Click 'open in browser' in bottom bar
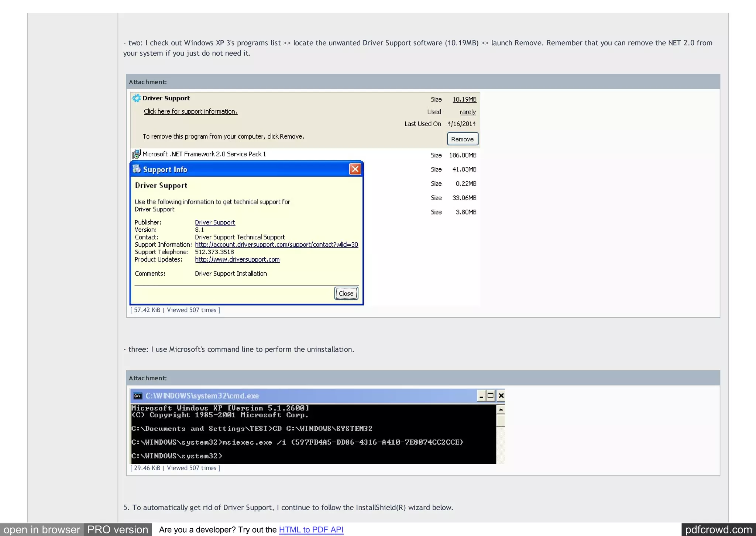756x536 pixels. (x=42, y=530)
